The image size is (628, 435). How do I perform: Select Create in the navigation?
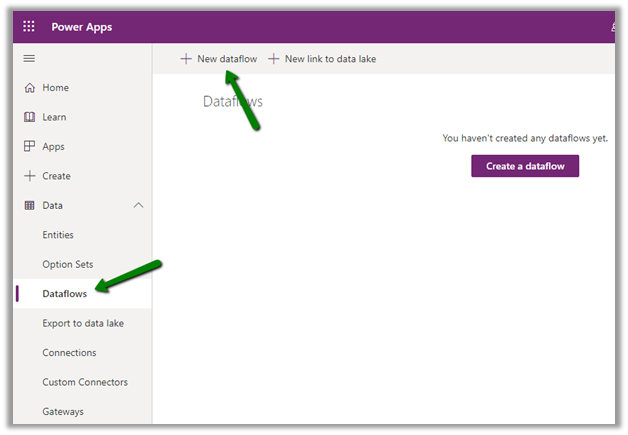point(56,176)
